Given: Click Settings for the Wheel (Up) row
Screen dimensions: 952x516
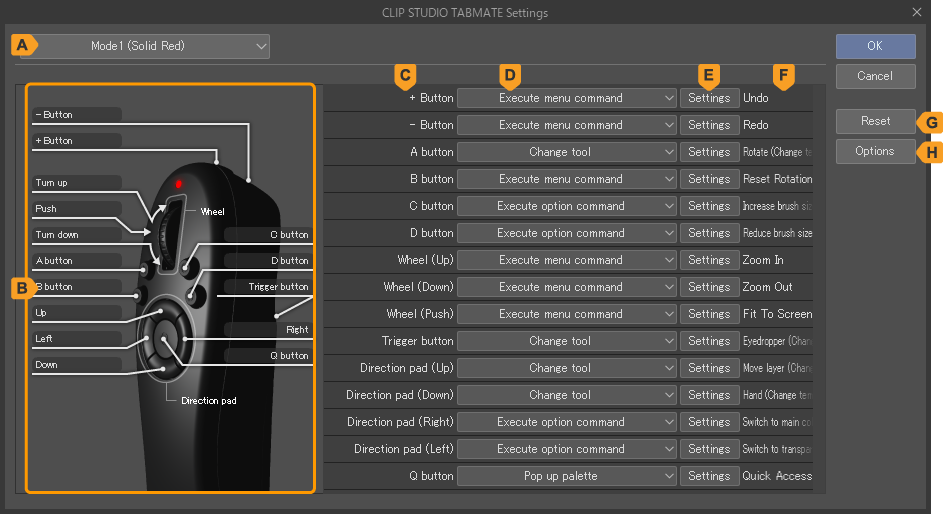Looking at the screenshot, I should pos(709,260).
